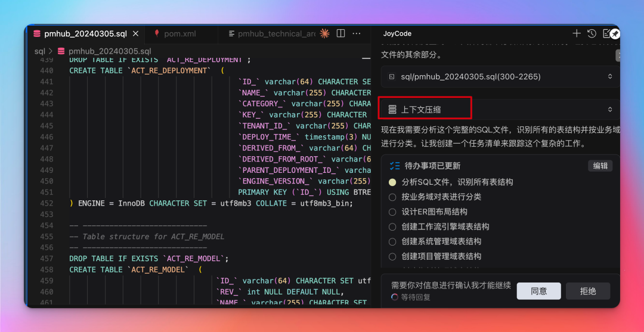Click the 需要你对信息进行确认我才能继续 message
Image resolution: width=644 pixels, height=332 pixels.
[x=451, y=286]
